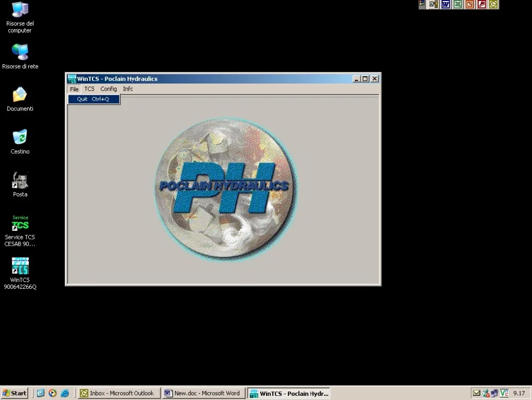Launch Word from the Office shortcut bar
The image size is (532, 400).
446,5
